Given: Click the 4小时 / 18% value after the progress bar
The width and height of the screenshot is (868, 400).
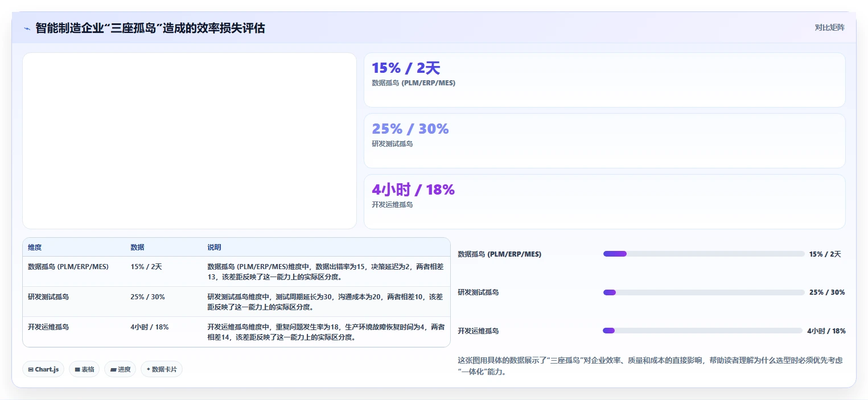Looking at the screenshot, I should 826,331.
